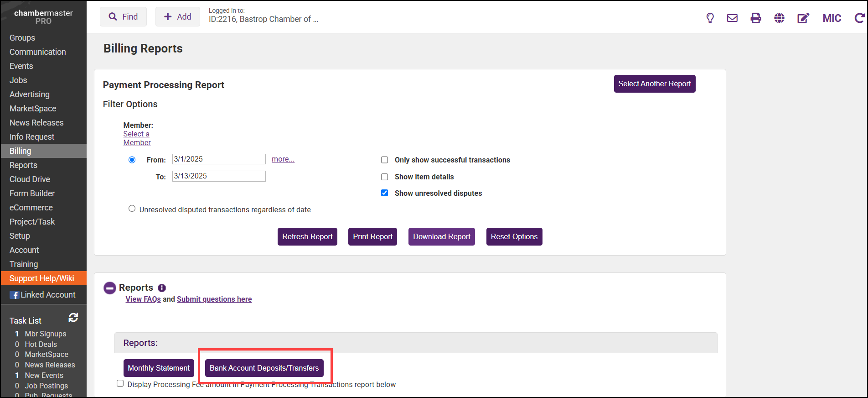Enable Only show successful transactions checkbox

(x=385, y=160)
